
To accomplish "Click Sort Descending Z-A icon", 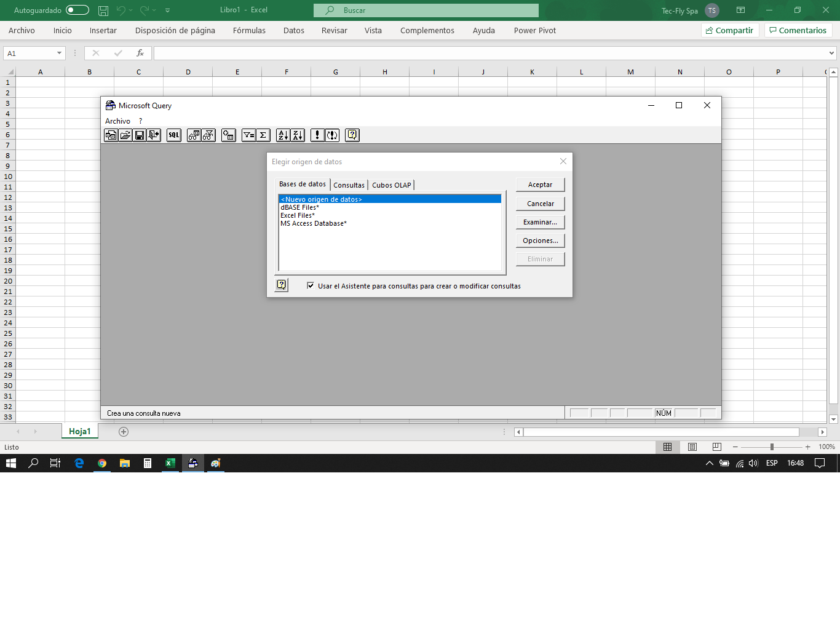I will (x=298, y=135).
